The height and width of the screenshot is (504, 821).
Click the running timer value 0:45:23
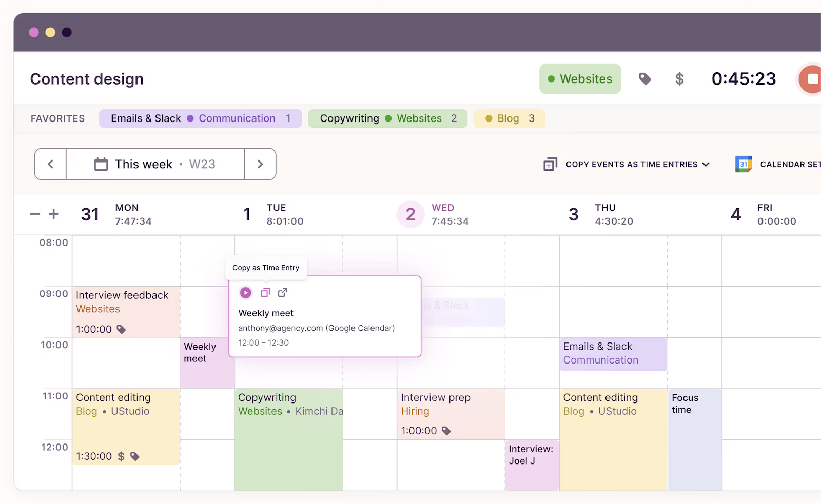pos(744,79)
